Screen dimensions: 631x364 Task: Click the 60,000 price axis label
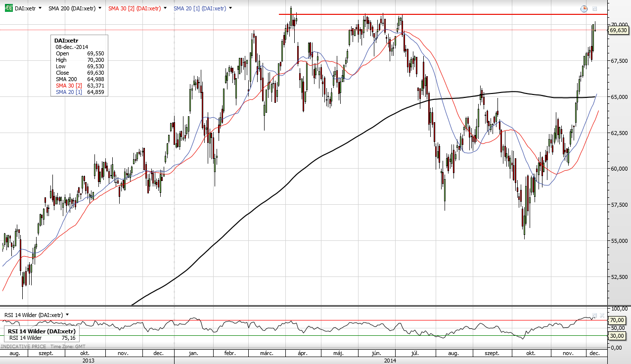tap(619, 169)
